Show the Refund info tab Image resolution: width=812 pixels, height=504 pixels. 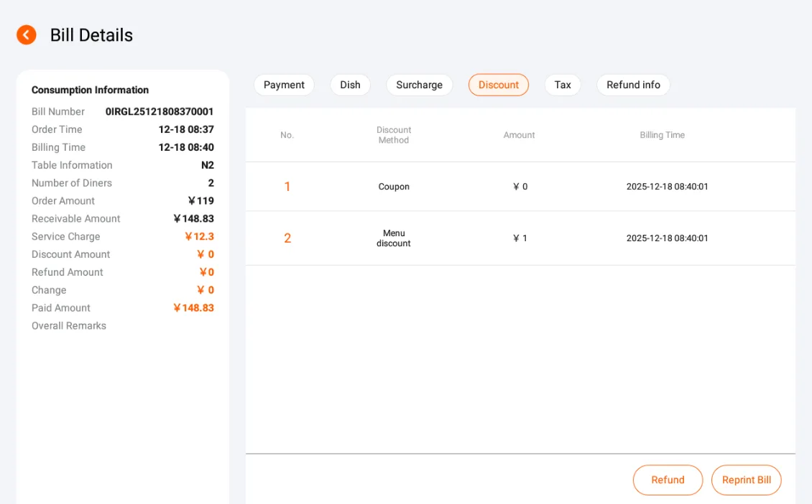pyautogui.click(x=633, y=85)
